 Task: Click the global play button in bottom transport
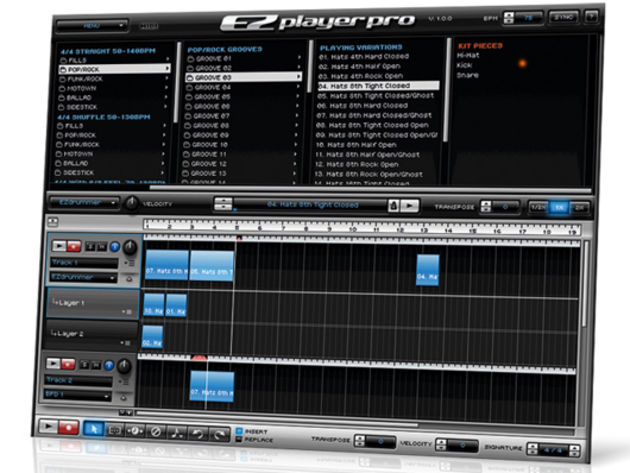click(48, 427)
